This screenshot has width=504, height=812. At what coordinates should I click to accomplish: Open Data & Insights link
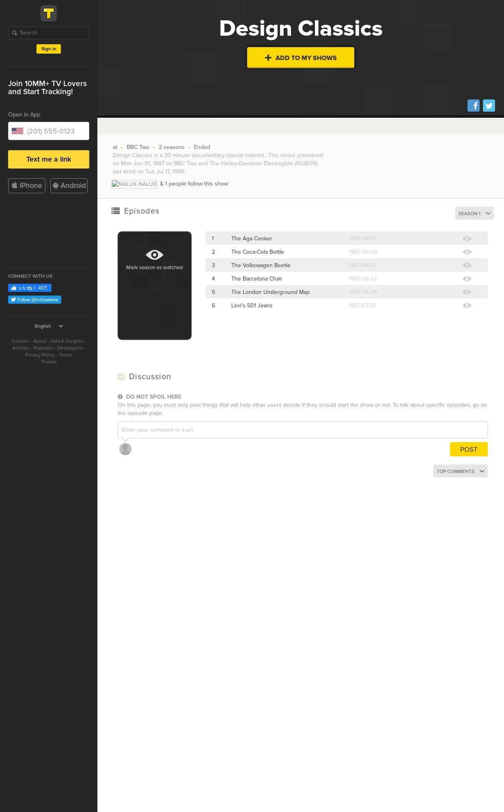click(x=67, y=341)
